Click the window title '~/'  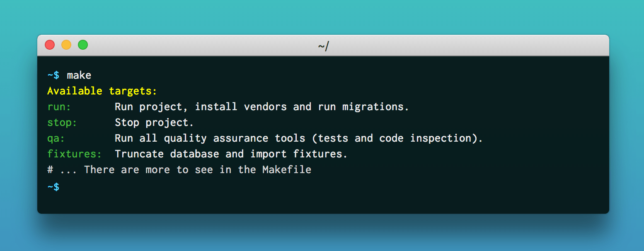[323, 46]
